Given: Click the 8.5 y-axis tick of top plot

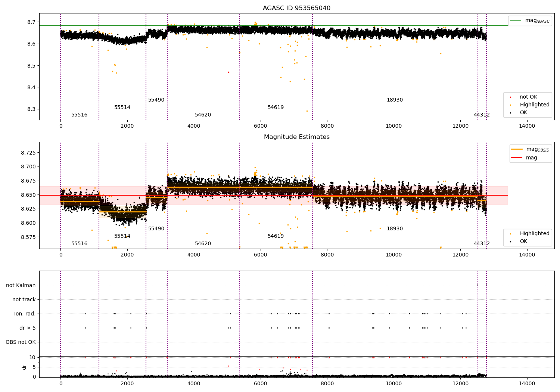Looking at the screenshot, I should [x=31, y=66].
